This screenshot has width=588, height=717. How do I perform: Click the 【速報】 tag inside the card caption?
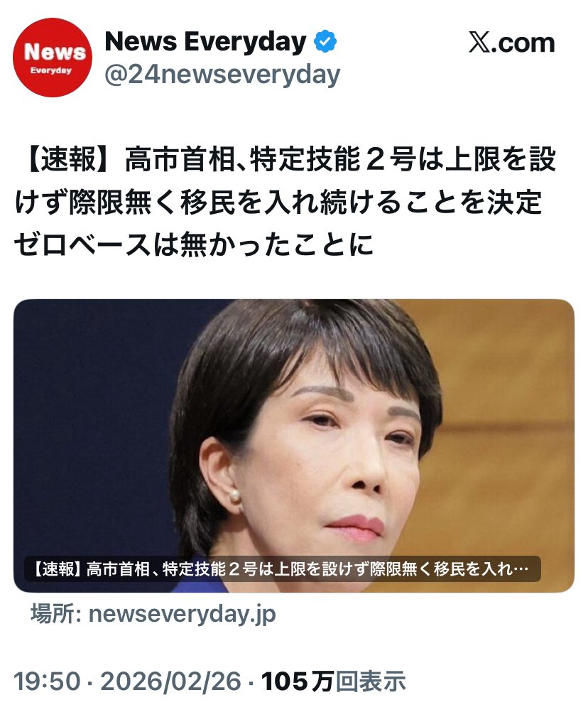[57, 569]
